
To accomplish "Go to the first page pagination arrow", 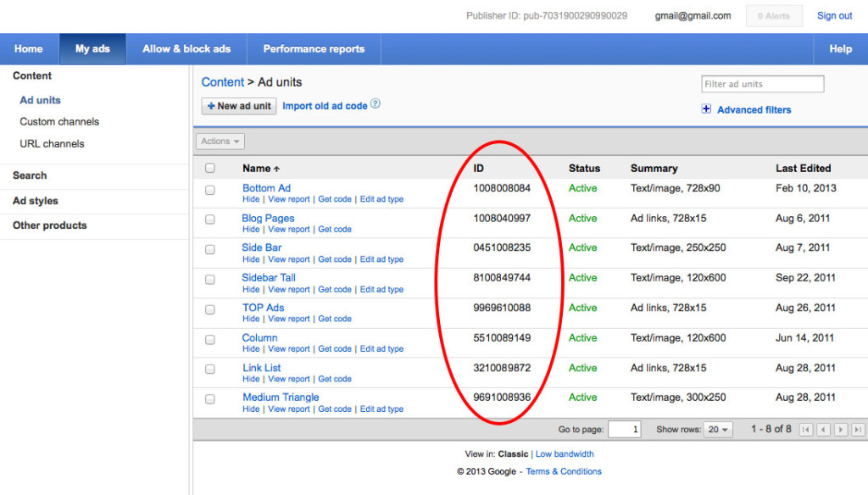I will point(806,430).
